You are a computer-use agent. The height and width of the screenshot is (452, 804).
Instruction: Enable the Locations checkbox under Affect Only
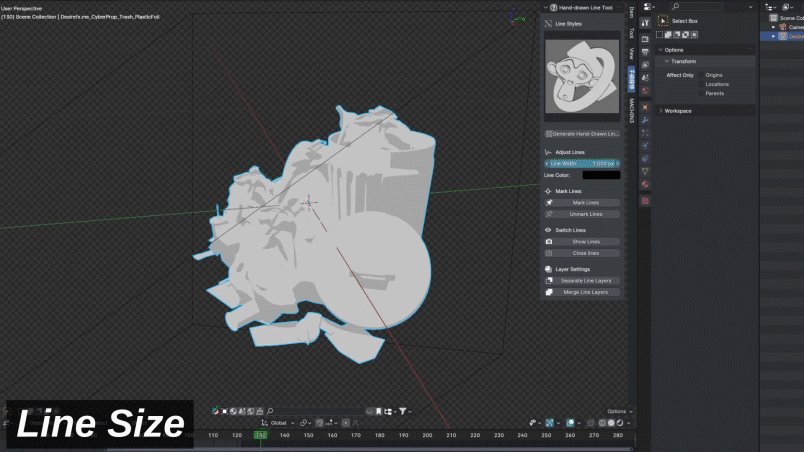701,84
